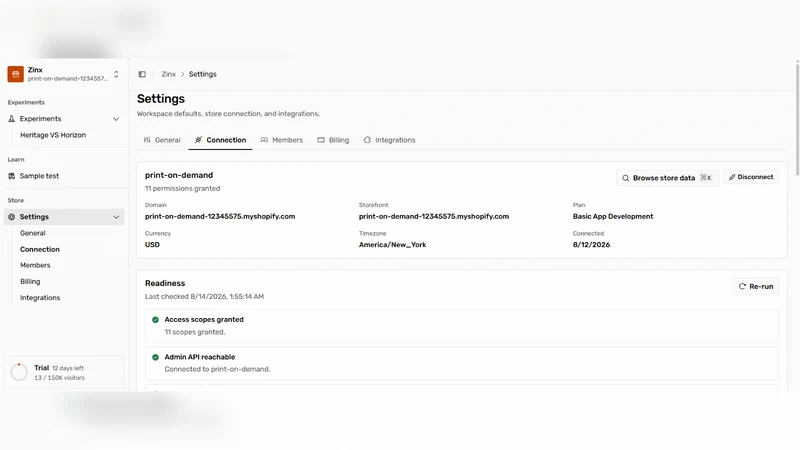The height and width of the screenshot is (450, 800).
Task: Click the Browse store data button
Action: pyautogui.click(x=667, y=178)
